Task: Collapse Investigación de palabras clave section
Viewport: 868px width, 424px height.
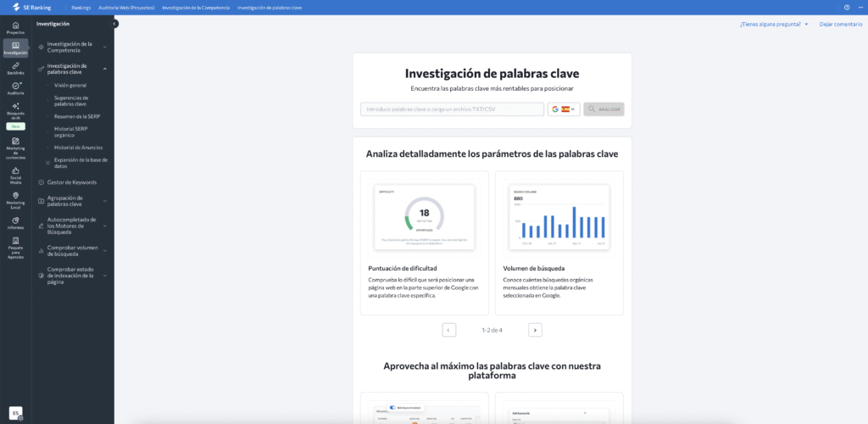Action: click(104, 70)
